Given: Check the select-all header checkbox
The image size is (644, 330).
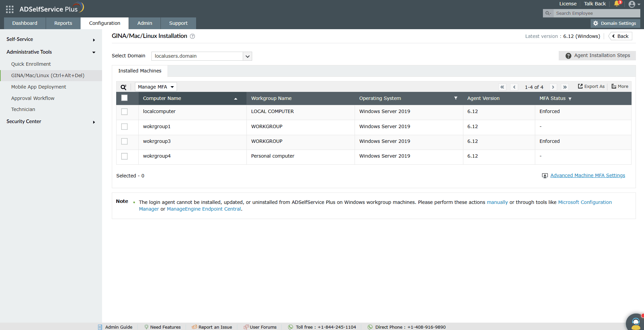Looking at the screenshot, I should click(125, 98).
